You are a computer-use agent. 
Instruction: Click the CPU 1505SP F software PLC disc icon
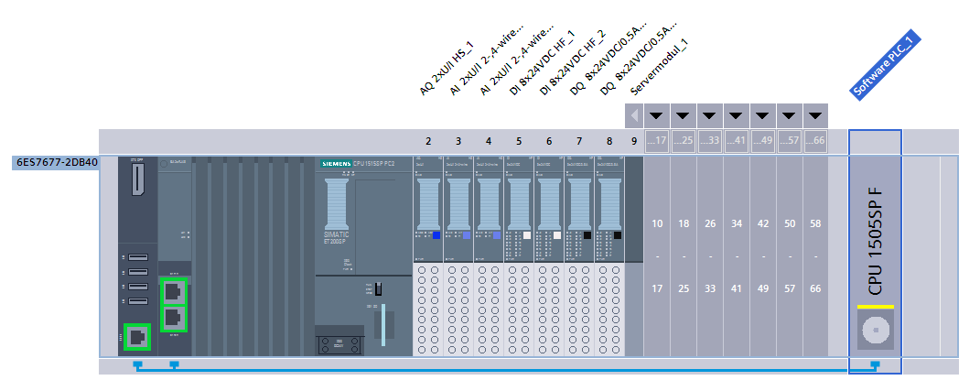click(876, 329)
